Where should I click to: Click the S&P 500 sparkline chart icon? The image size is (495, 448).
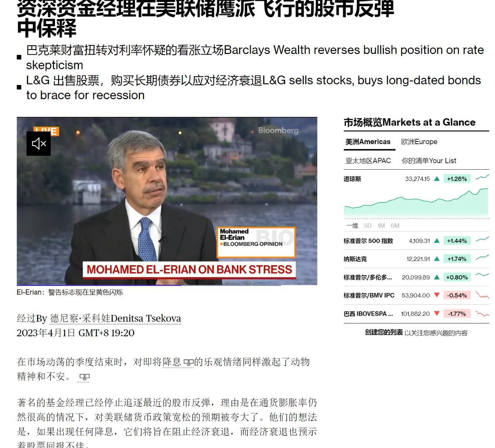(482, 240)
